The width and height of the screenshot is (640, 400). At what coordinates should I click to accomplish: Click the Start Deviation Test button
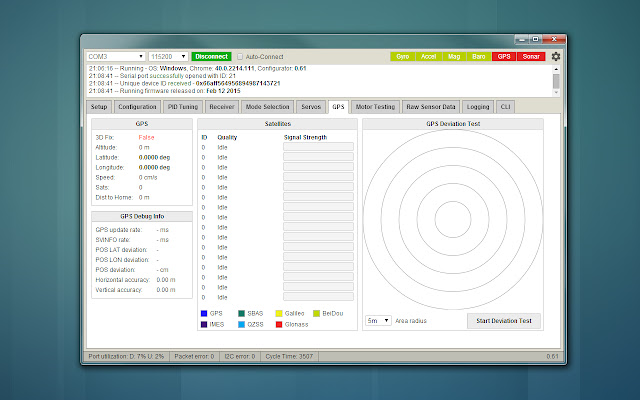click(504, 321)
